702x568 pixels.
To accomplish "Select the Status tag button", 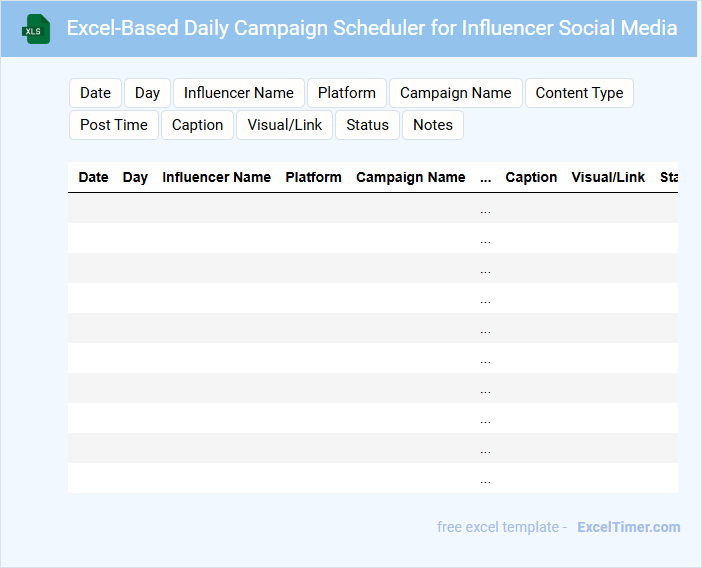I will point(367,125).
